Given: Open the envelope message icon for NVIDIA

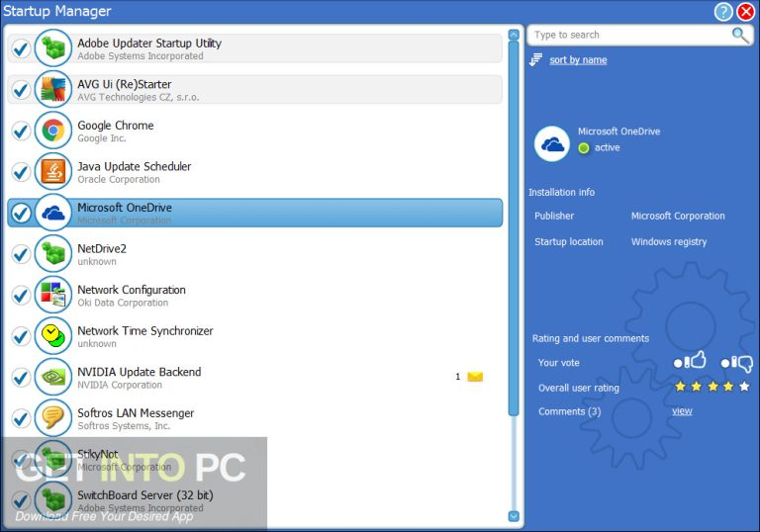Looking at the screenshot, I should point(475,377).
